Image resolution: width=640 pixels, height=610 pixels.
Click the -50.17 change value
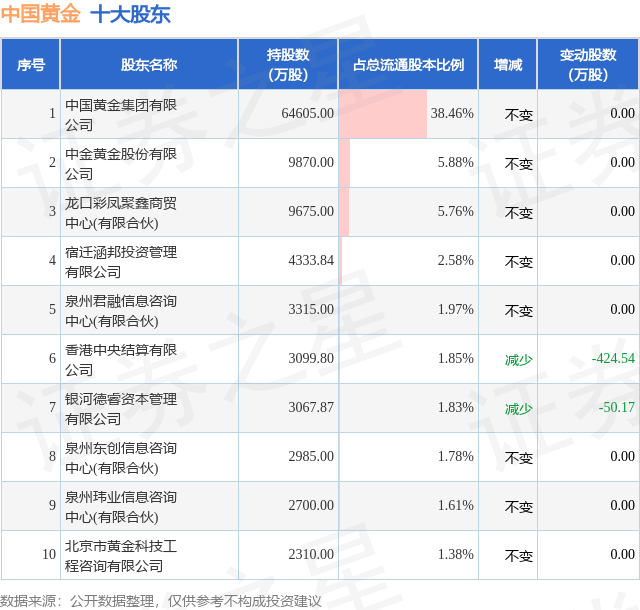(616, 407)
